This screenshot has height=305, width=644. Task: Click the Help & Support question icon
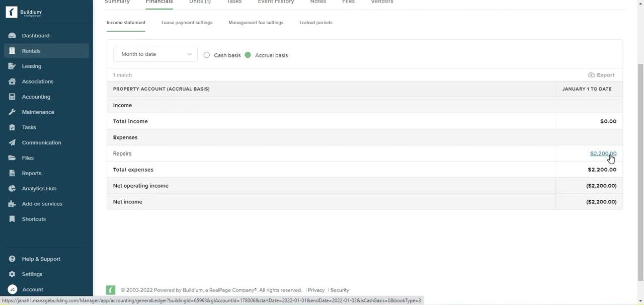click(12, 259)
